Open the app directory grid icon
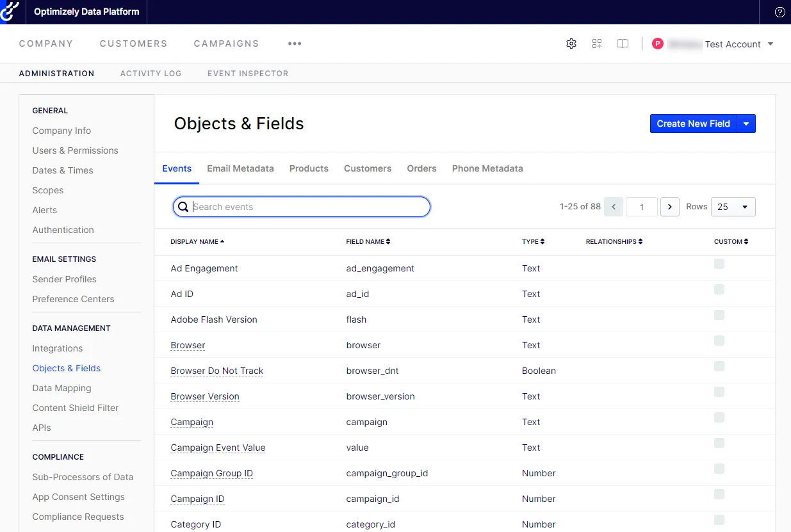Image resolution: width=791 pixels, height=532 pixels. 597,44
